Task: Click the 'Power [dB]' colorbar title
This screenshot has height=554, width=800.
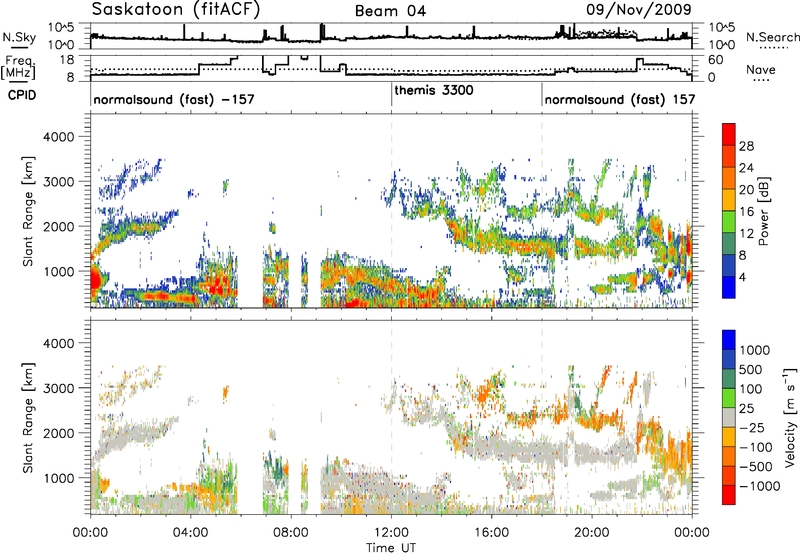Action: click(x=763, y=211)
